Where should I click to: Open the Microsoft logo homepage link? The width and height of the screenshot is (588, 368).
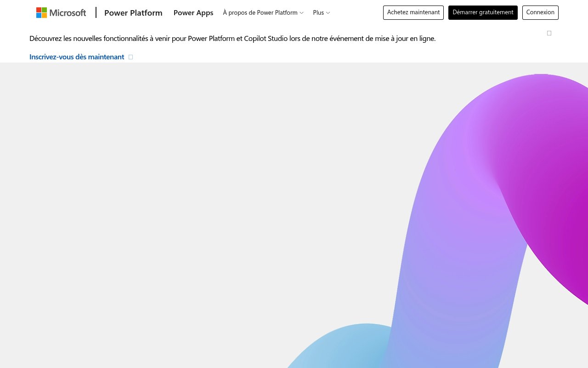(61, 12)
